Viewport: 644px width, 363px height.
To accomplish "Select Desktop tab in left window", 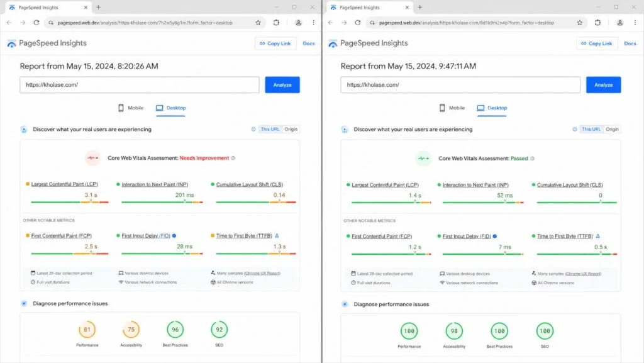I will (171, 108).
